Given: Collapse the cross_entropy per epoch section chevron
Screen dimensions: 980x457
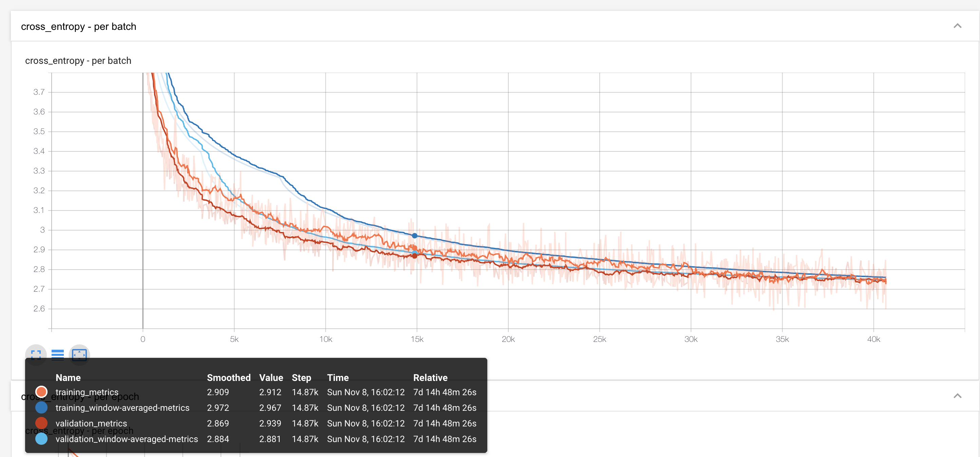Looking at the screenshot, I should pos(957,396).
